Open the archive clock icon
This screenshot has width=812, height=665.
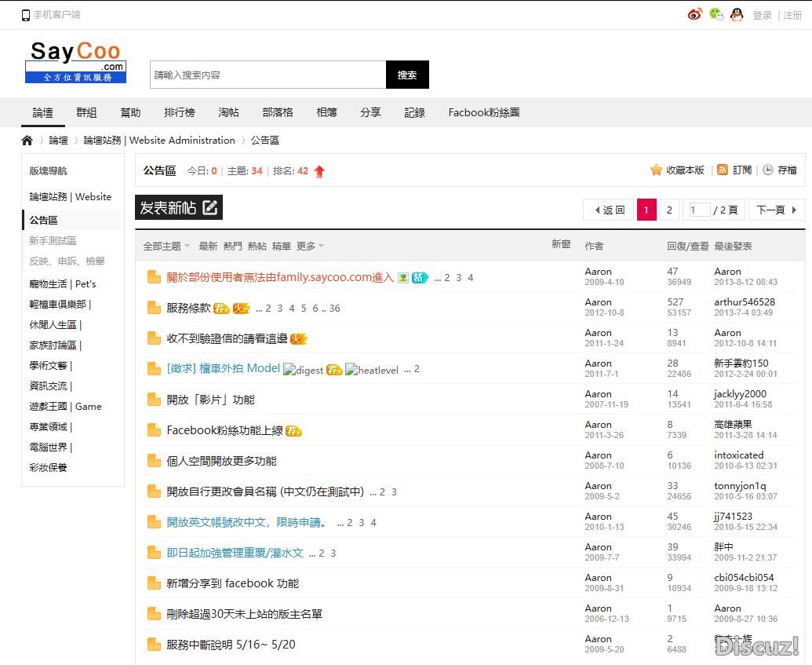768,170
